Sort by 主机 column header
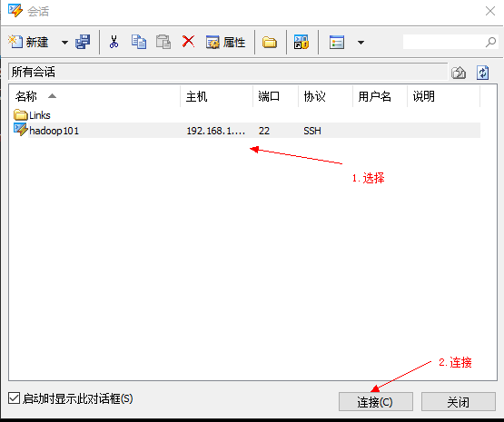 pyautogui.click(x=217, y=96)
